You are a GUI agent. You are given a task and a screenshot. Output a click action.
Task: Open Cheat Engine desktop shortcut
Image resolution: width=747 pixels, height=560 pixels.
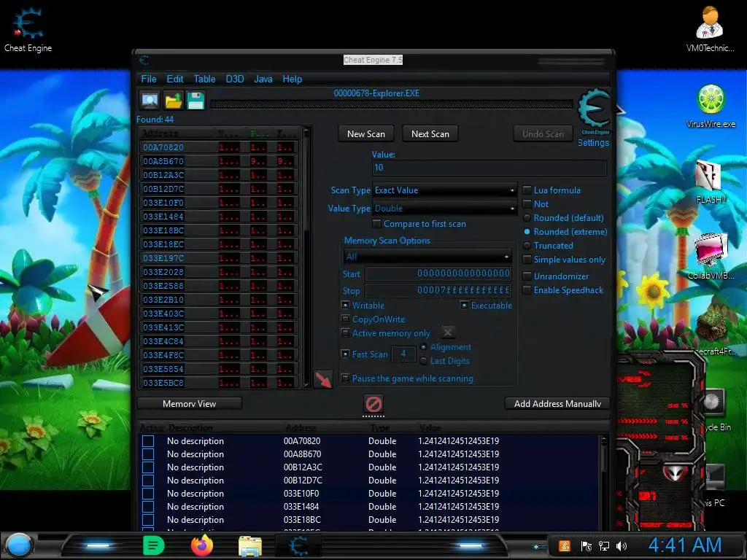tap(28, 29)
